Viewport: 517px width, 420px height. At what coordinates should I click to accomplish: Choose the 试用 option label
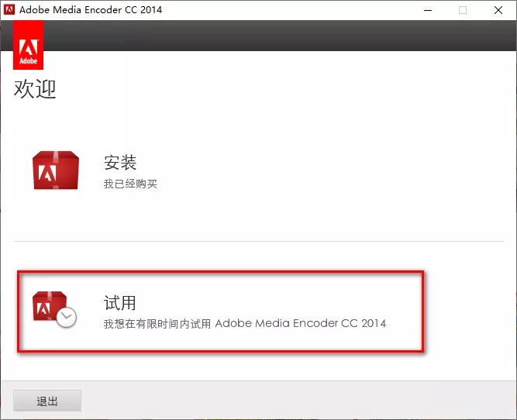coord(120,302)
